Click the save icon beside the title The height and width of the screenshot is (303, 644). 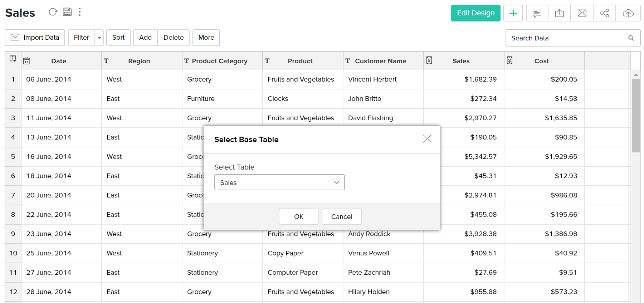(67, 12)
